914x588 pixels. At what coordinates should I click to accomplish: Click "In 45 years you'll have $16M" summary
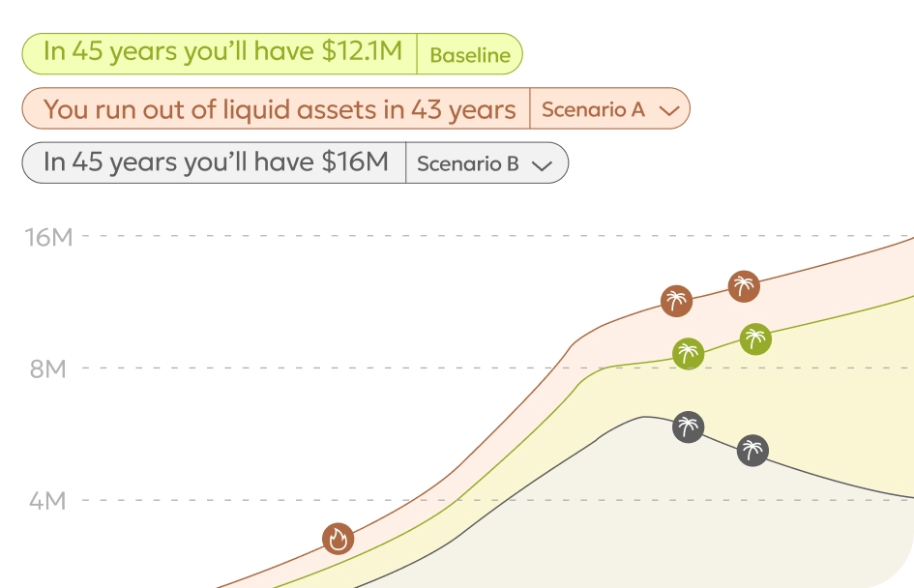tap(215, 162)
